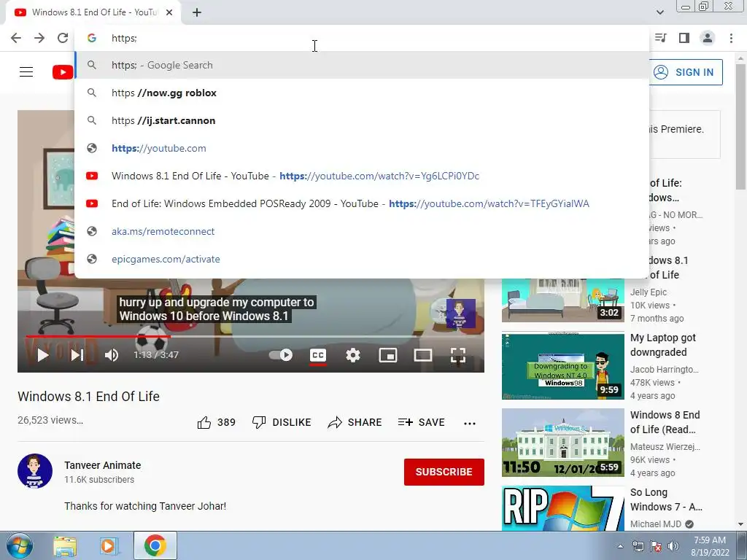This screenshot has height=560, width=747.
Task: Open the Chrome profile avatar icon
Action: 708,38
